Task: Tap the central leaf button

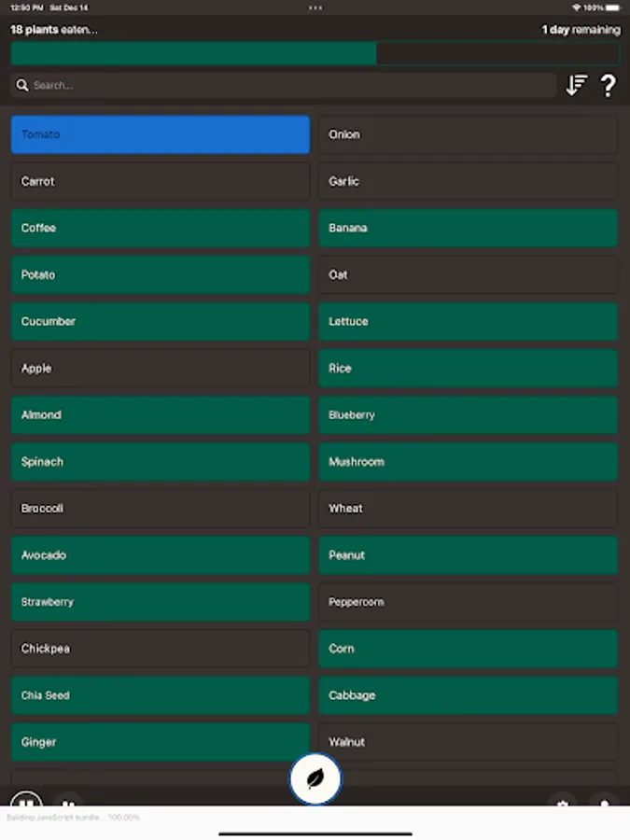Action: [315, 777]
